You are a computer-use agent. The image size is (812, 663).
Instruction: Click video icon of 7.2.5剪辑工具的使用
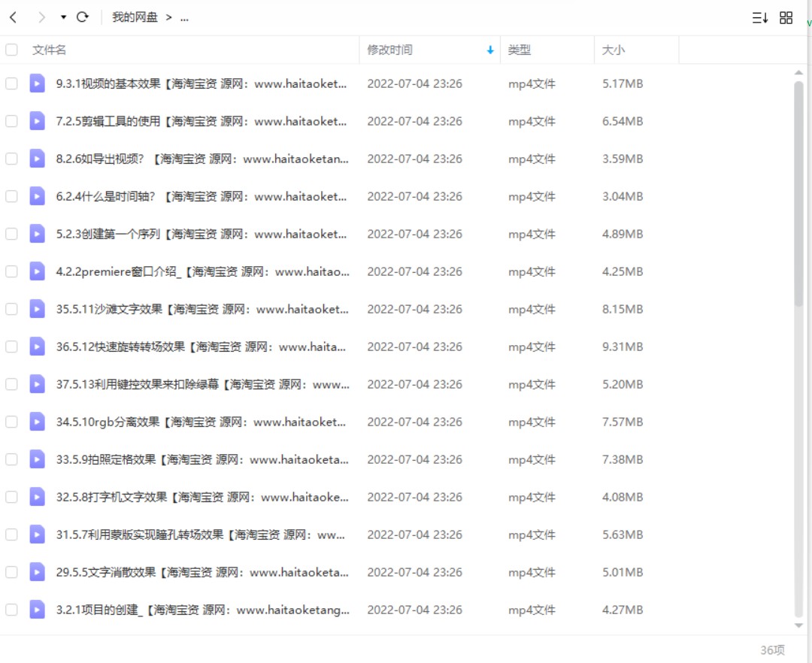[x=38, y=121]
